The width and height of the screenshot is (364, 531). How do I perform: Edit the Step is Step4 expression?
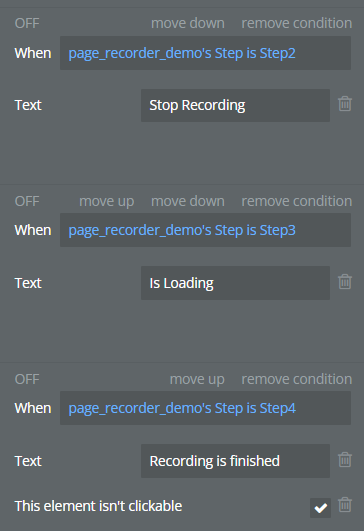[206, 408]
